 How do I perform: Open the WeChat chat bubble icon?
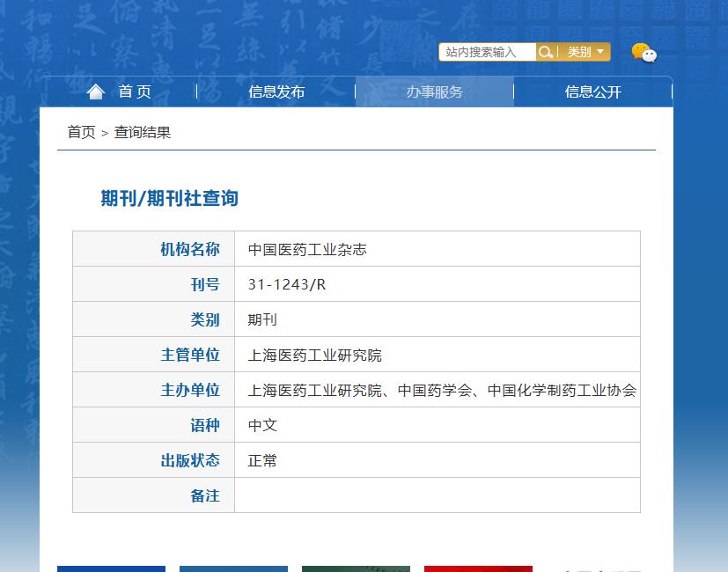point(644,53)
